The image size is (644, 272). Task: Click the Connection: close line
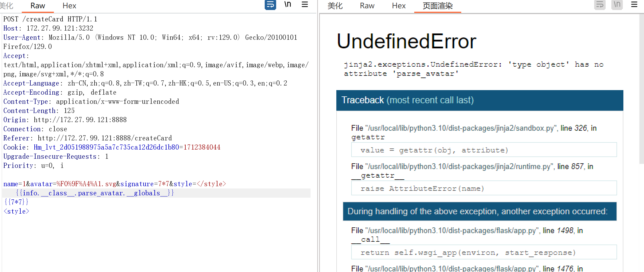point(35,129)
